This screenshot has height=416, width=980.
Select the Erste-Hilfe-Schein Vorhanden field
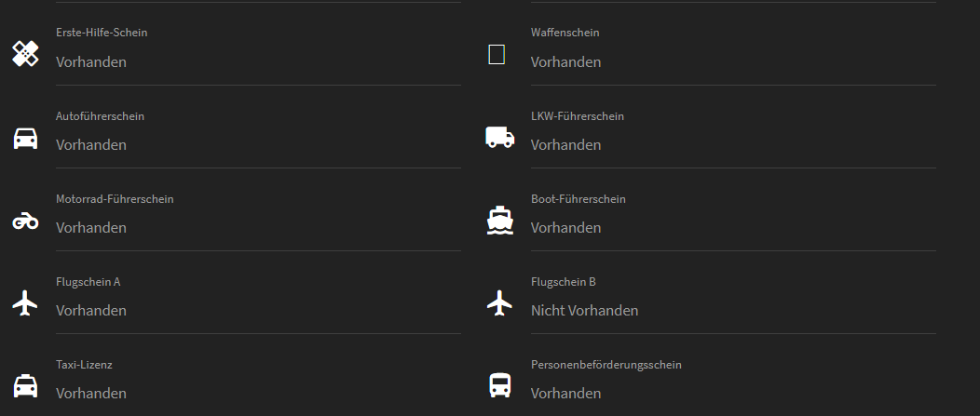(91, 62)
